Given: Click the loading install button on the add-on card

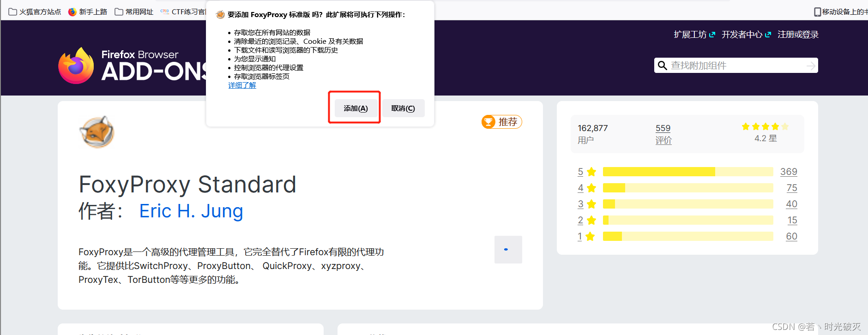Looking at the screenshot, I should (x=508, y=250).
